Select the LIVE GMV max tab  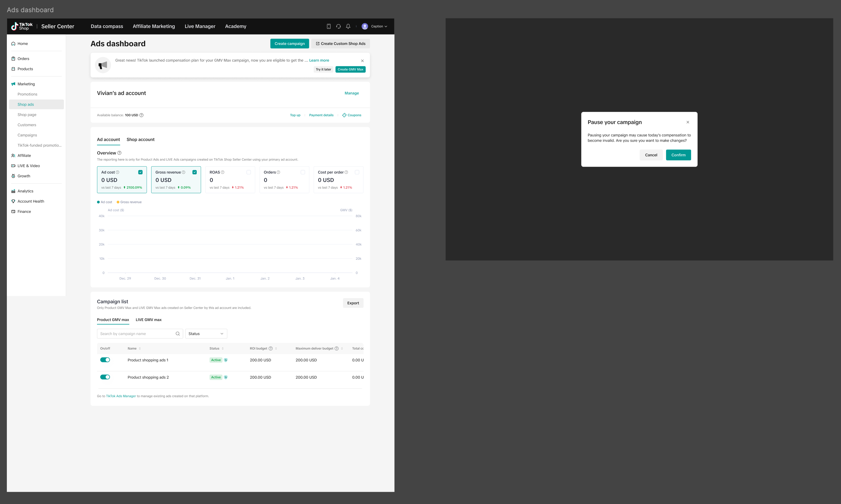[x=148, y=320]
